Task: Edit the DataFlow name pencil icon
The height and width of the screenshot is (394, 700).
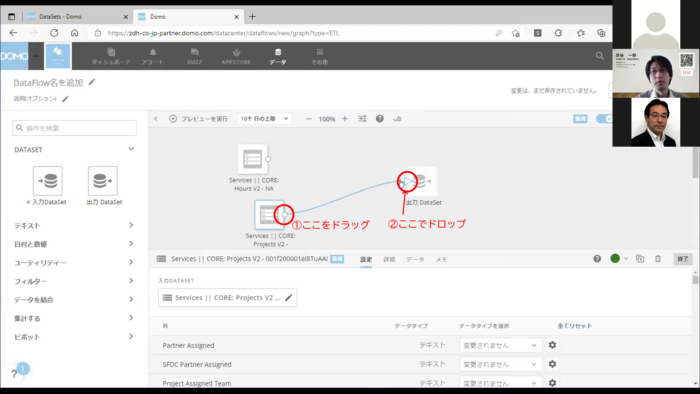Action: click(92, 82)
